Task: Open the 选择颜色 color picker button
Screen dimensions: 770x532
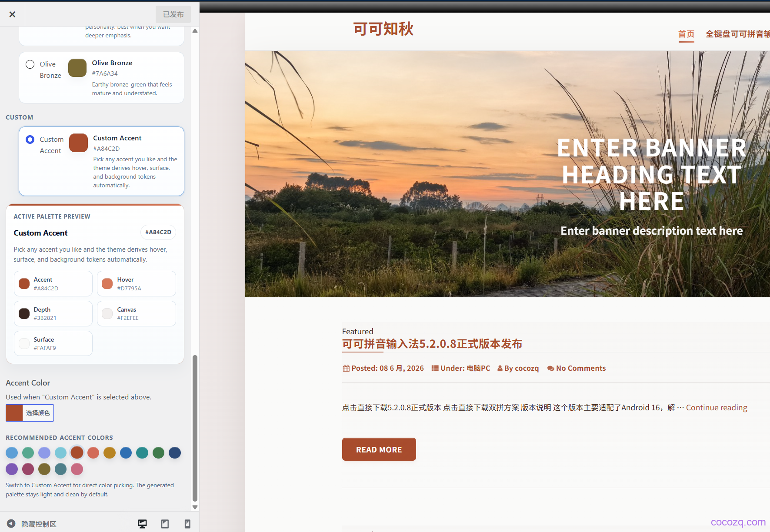Action: (38, 413)
